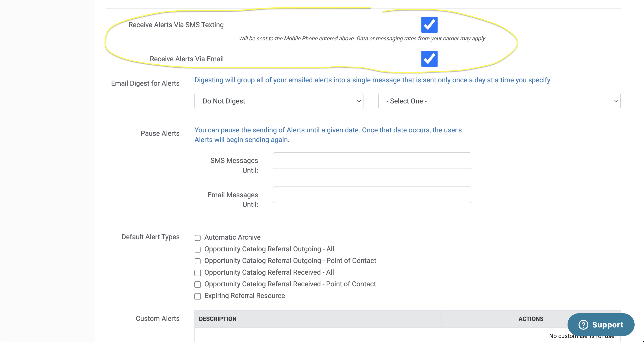This screenshot has width=644, height=342.
Task: Check Opportunity Catalog Referral Received - All
Action: pyautogui.click(x=198, y=273)
